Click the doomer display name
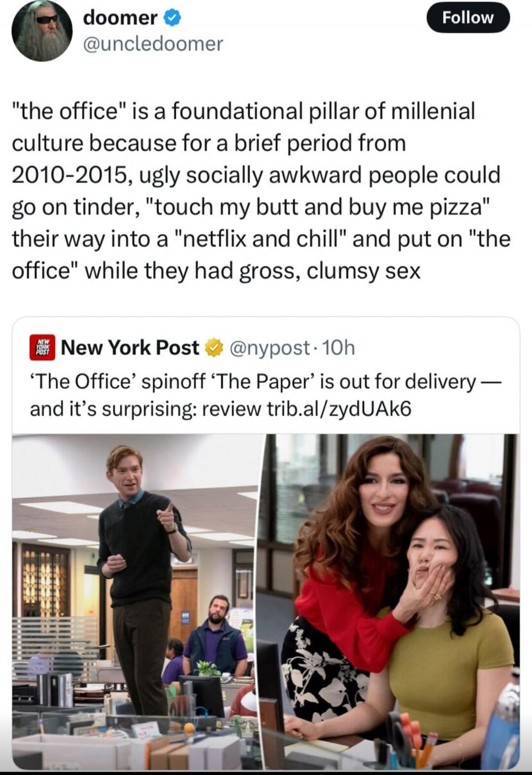532x775 pixels. click(120, 18)
